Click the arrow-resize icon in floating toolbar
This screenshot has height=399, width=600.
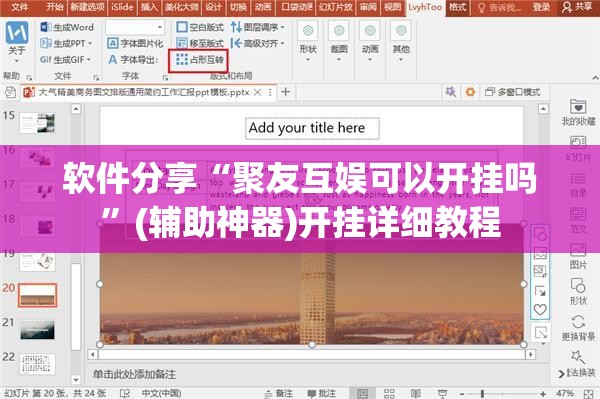(540, 291)
